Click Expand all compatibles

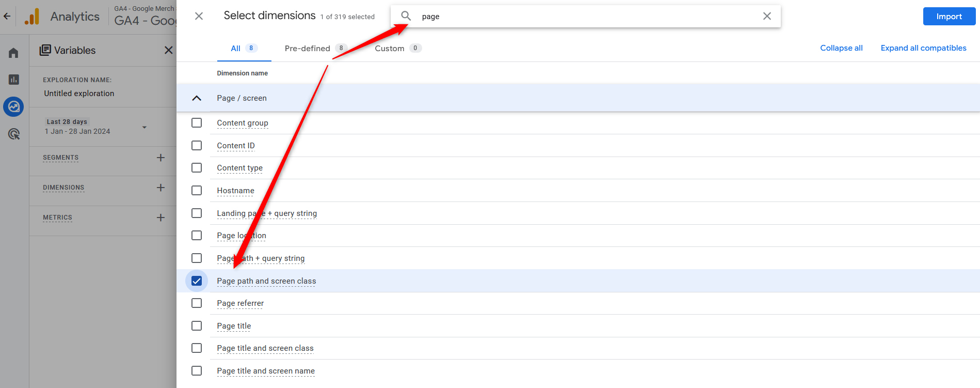[x=923, y=48]
